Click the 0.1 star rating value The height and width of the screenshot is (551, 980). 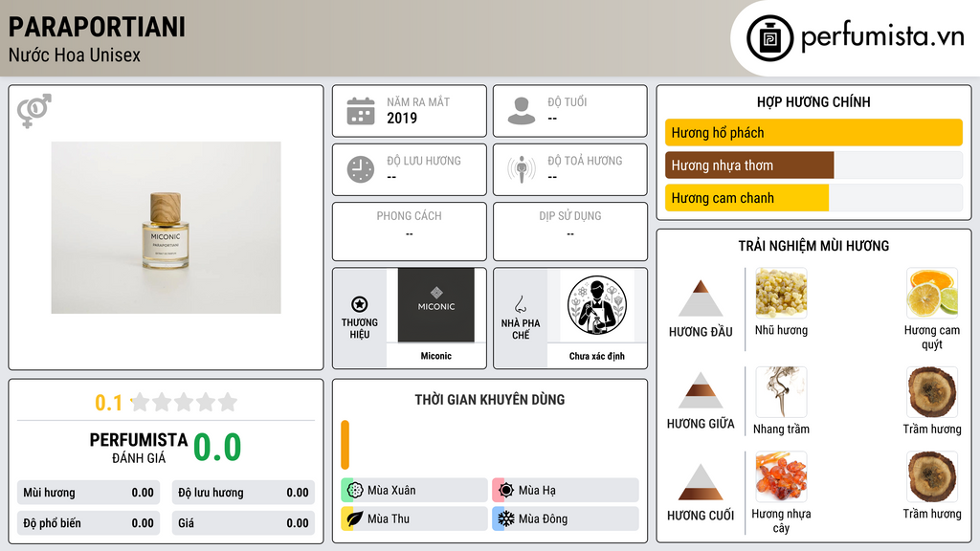tap(109, 403)
